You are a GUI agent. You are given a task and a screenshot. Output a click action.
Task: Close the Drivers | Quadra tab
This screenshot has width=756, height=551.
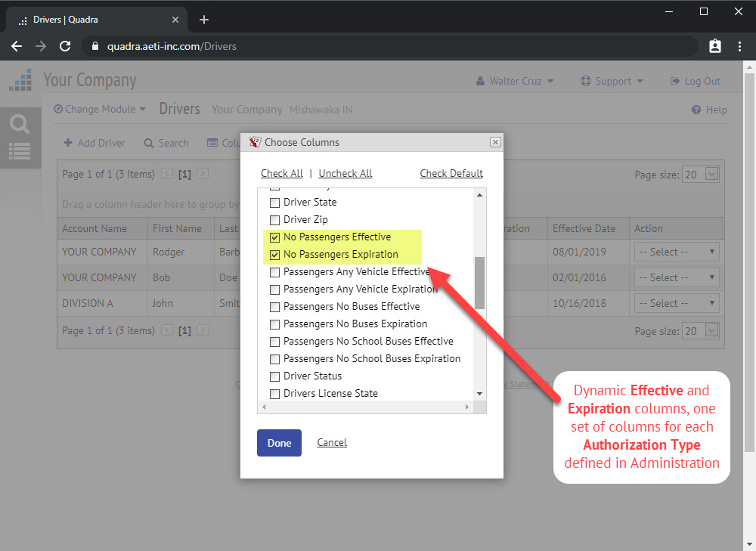pyautogui.click(x=175, y=20)
